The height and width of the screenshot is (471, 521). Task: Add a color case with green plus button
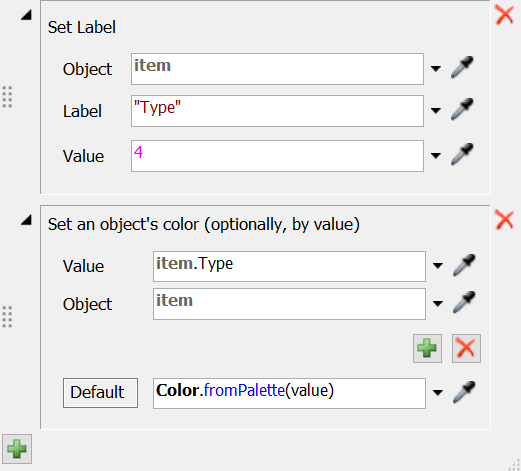[x=427, y=348]
